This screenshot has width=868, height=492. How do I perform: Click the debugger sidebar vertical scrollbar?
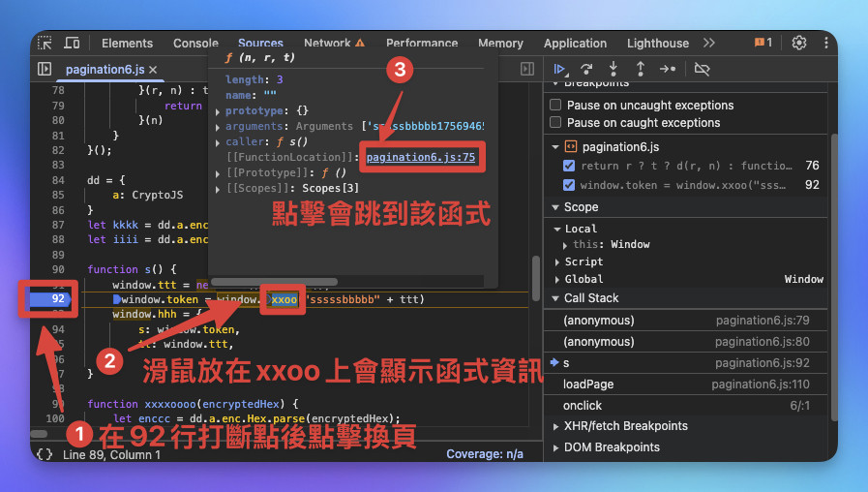(834, 277)
